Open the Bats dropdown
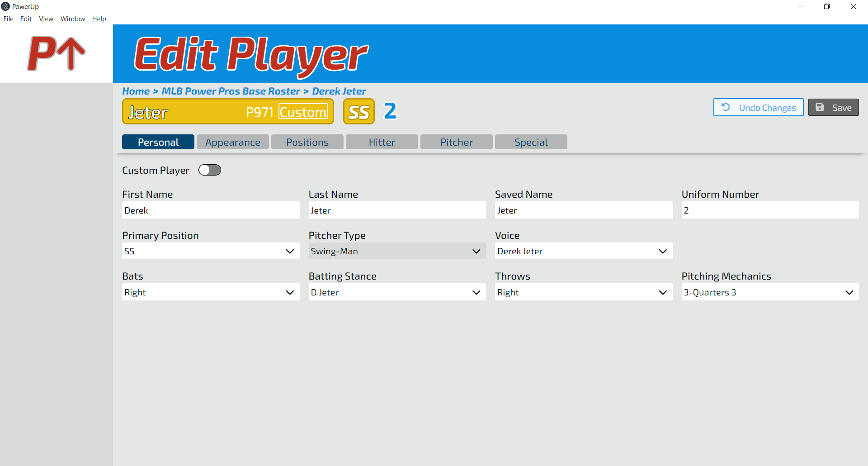Image resolution: width=868 pixels, height=466 pixels. pos(211,292)
